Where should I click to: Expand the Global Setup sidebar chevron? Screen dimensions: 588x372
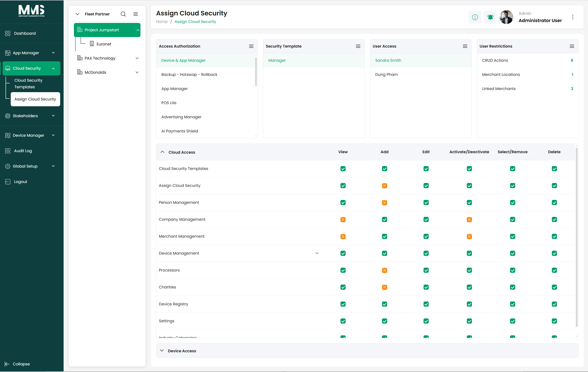point(53,166)
